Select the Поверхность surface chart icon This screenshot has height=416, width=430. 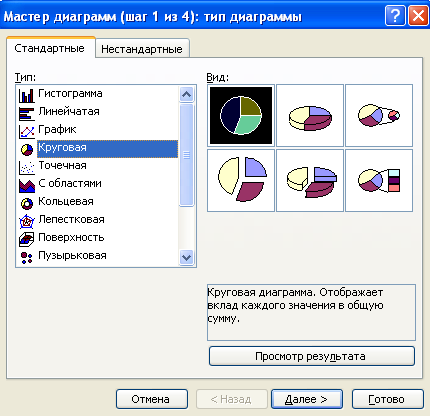[27, 239]
